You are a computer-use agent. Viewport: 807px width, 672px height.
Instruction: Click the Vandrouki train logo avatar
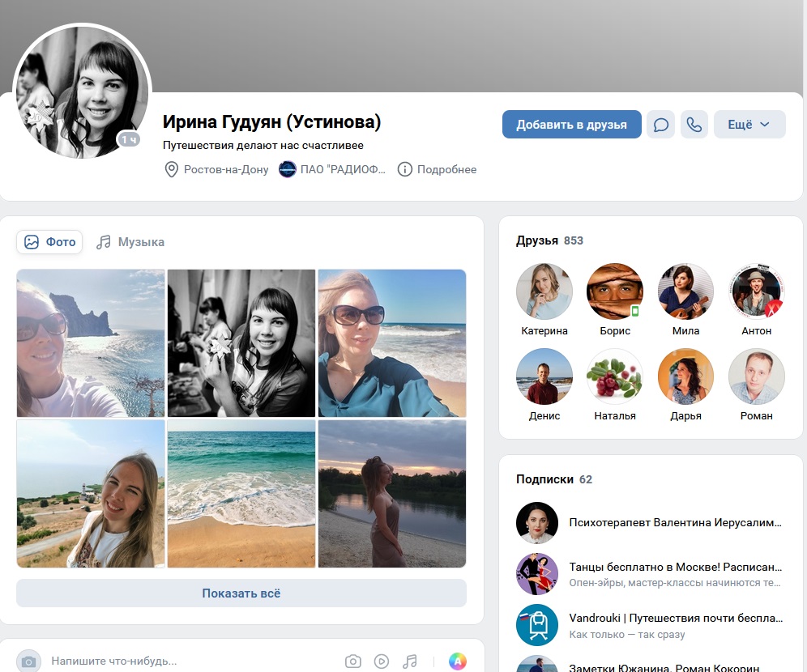point(537,625)
